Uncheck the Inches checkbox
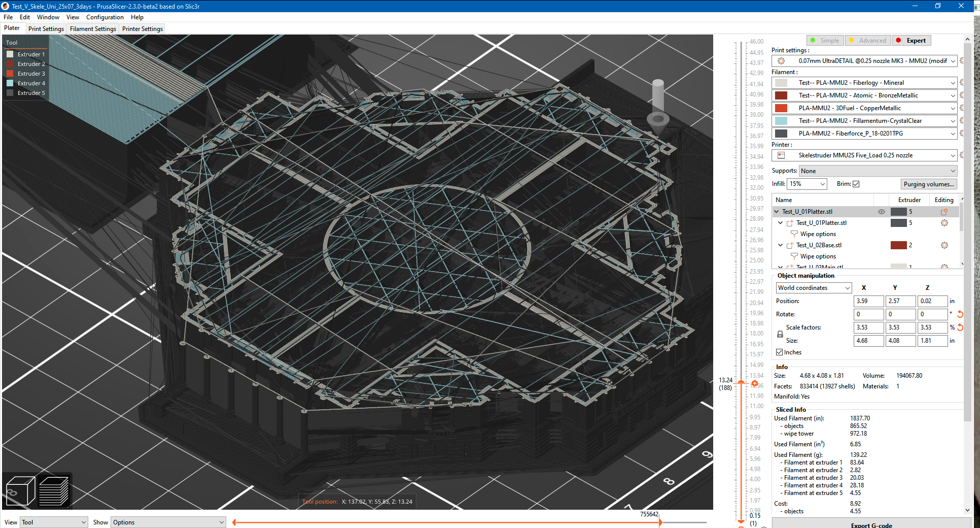This screenshot has width=980, height=528. point(780,352)
